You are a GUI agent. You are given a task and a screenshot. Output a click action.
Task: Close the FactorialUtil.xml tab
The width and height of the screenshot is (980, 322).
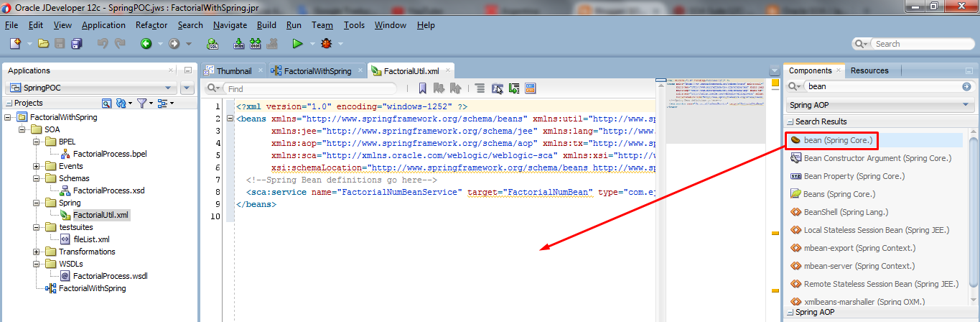448,70
